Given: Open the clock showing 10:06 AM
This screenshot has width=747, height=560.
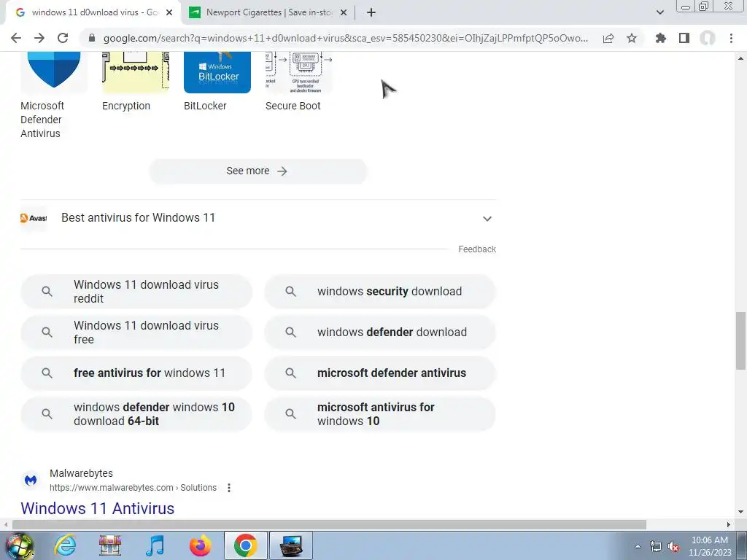Looking at the screenshot, I should coord(710,546).
